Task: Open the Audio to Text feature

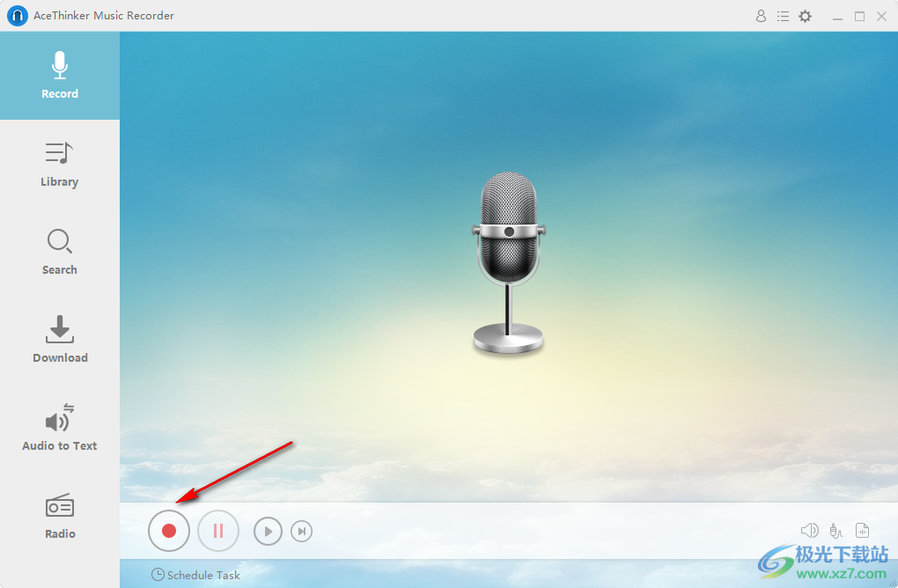Action: [59, 427]
